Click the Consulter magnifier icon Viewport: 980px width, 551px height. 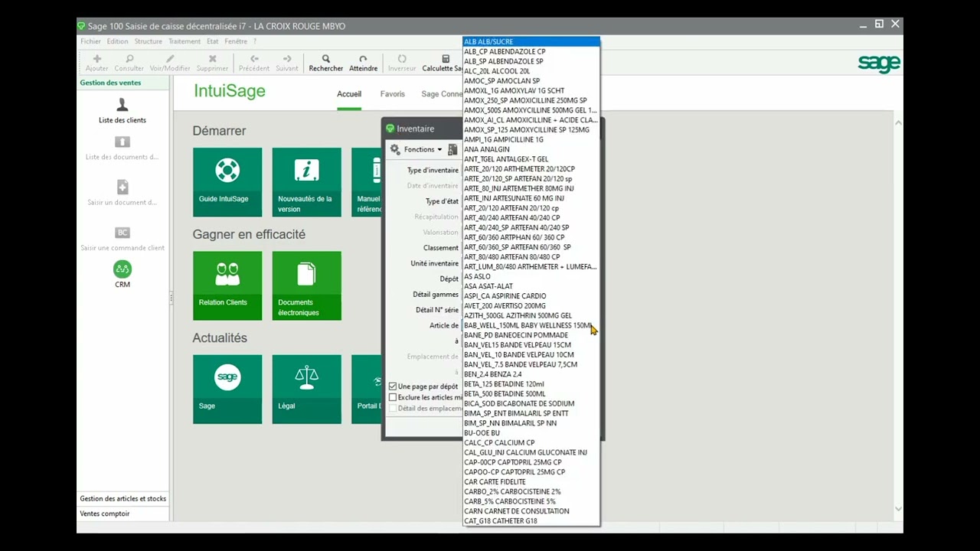point(129,59)
